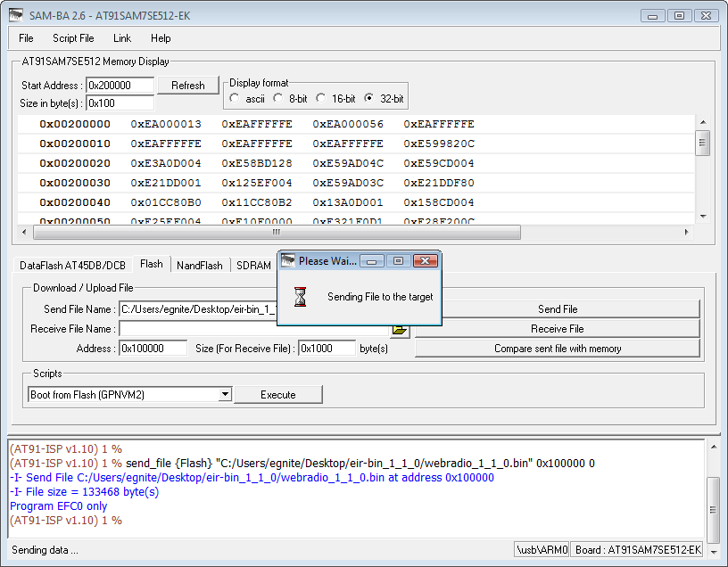The height and width of the screenshot is (567, 728).
Task: Click the Send File Name field
Action: [x=198, y=309]
